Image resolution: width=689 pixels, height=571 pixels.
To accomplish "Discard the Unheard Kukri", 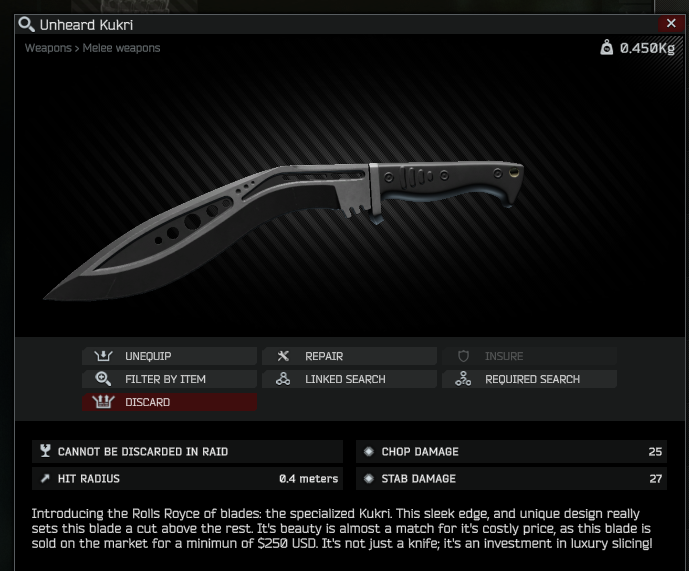I will pos(169,402).
